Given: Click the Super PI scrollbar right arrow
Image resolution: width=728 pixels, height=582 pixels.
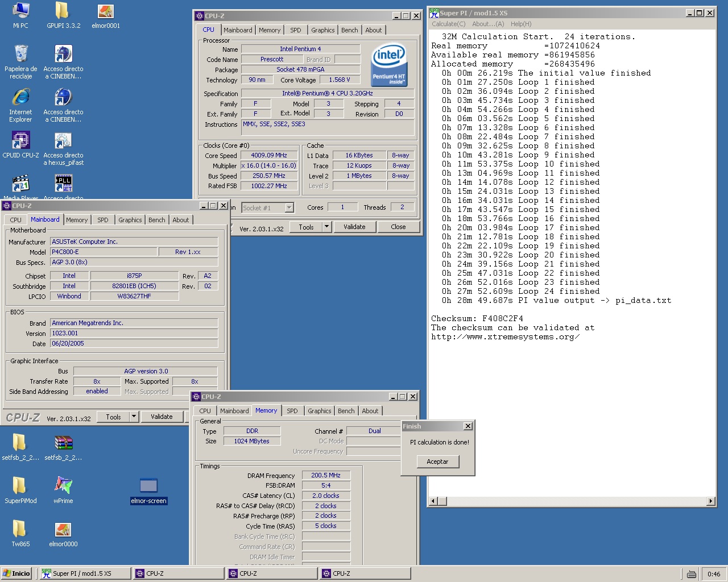Looking at the screenshot, I should coord(711,501).
